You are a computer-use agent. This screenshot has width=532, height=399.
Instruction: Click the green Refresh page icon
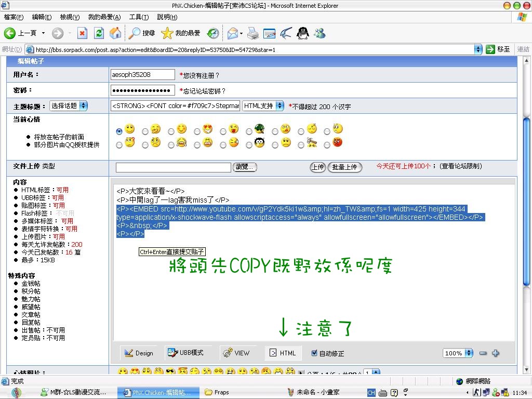coord(99,33)
